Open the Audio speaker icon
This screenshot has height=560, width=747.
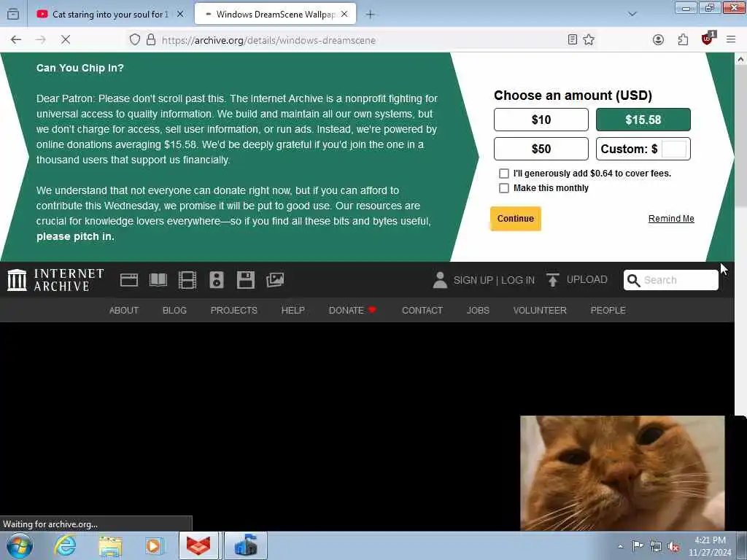tap(216, 280)
